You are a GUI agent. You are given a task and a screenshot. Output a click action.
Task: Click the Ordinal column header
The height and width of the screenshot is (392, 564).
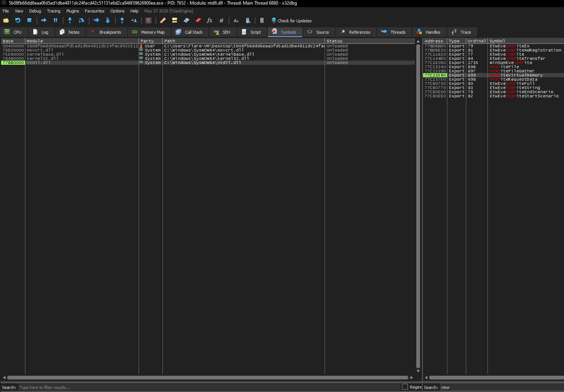(477, 41)
